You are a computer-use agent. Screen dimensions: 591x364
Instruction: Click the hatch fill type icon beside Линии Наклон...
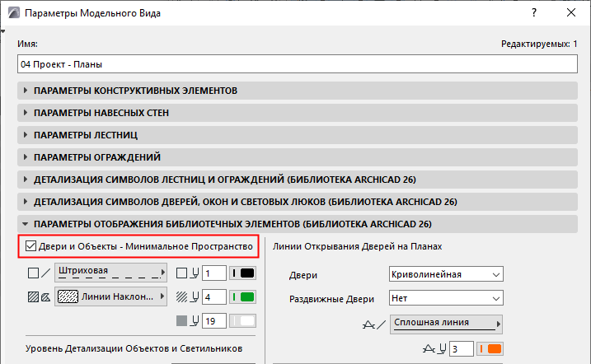[40, 297]
